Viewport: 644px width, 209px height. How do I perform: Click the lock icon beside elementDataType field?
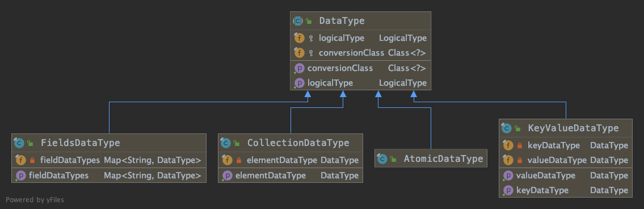click(239, 161)
